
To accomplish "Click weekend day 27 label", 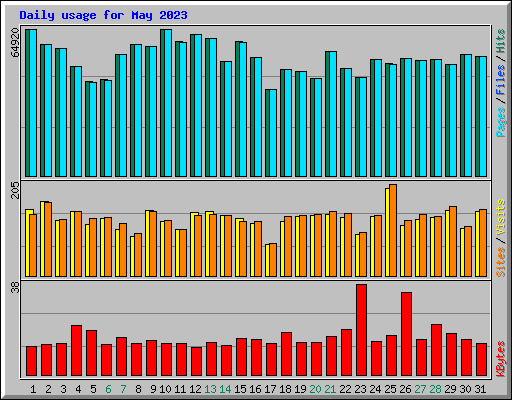I will pyautogui.click(x=420, y=389).
